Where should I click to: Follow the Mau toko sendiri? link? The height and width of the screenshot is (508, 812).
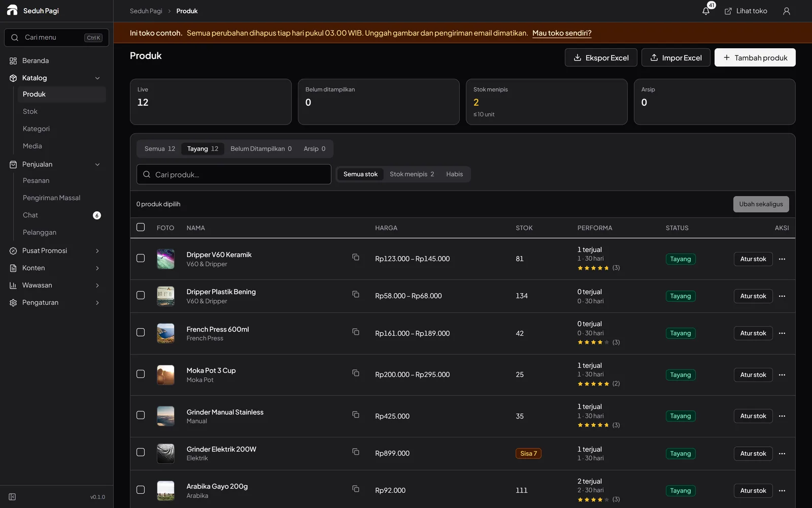coord(562,33)
